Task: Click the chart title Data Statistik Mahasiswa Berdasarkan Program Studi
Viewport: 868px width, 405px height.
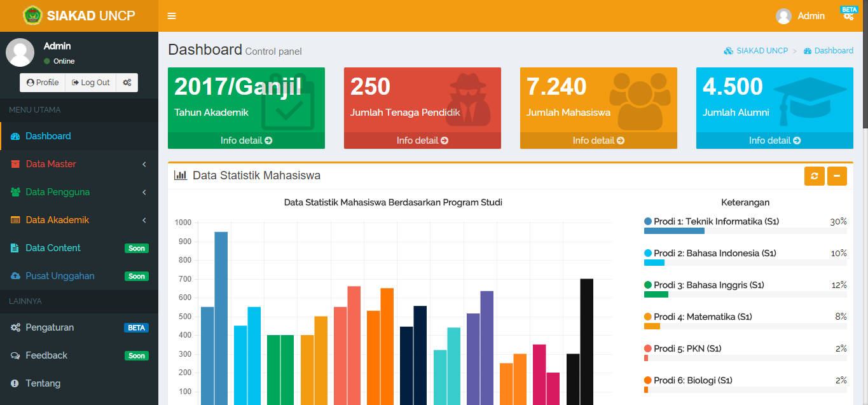Action: coord(393,203)
